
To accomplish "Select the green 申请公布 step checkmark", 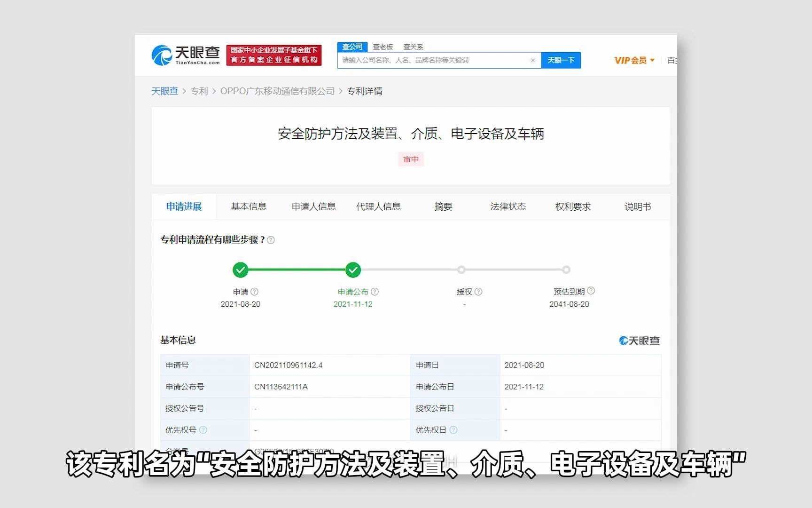I will click(353, 270).
